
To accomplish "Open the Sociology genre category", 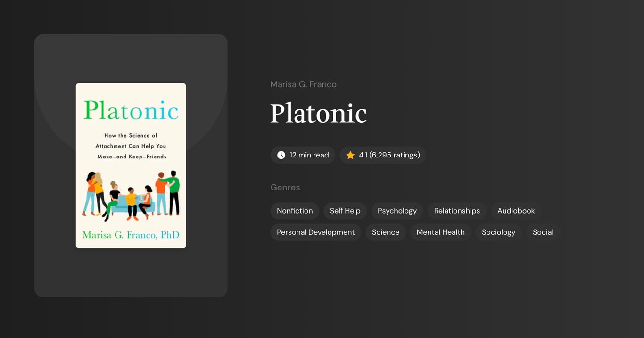I will [x=498, y=232].
